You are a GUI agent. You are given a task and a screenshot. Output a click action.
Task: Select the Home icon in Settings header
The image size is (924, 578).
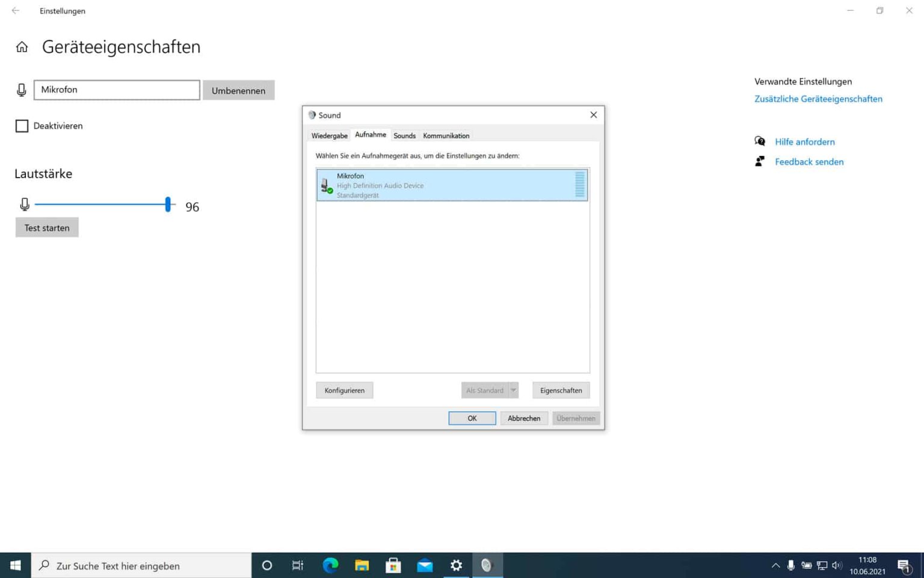(x=22, y=47)
